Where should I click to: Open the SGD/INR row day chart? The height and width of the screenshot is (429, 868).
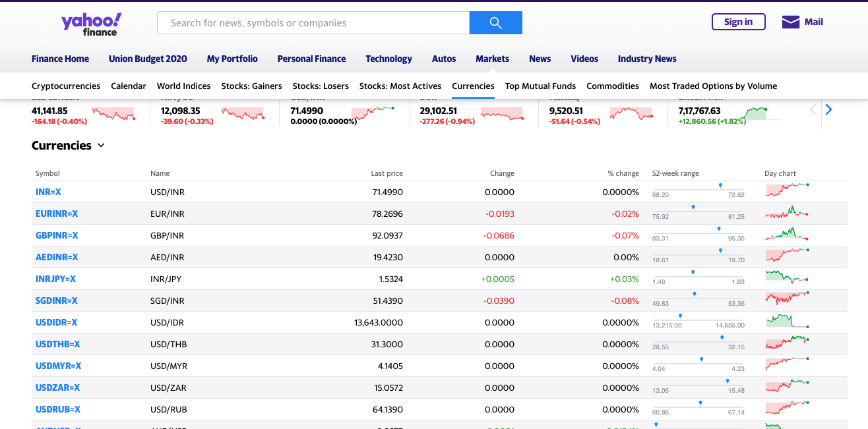(x=788, y=298)
